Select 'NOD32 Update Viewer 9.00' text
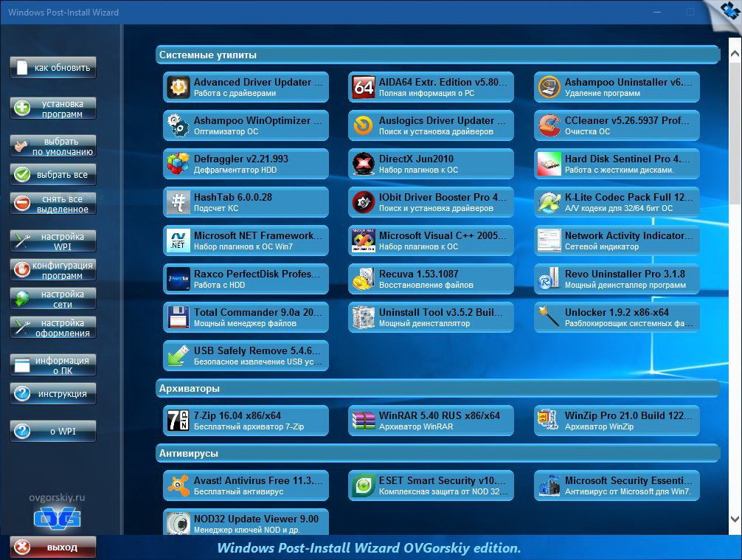 (256, 519)
